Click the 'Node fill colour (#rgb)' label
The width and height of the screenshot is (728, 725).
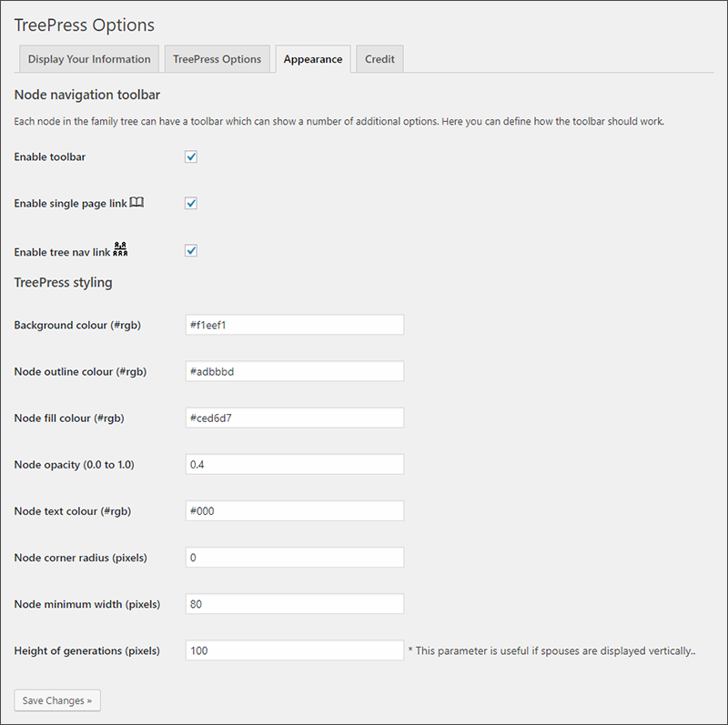[x=69, y=418]
